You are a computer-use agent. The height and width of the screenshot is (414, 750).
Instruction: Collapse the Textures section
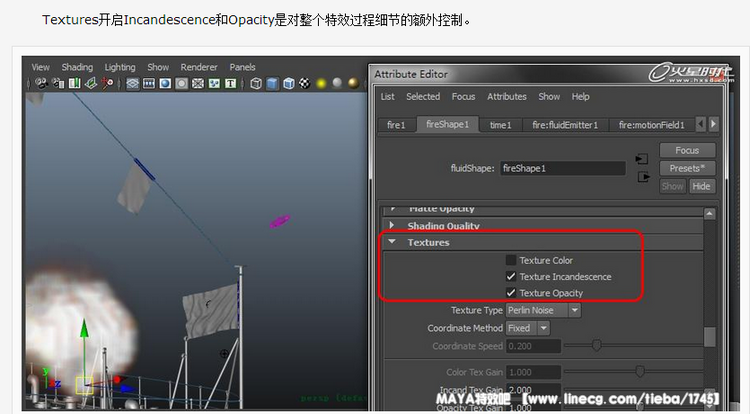392,242
